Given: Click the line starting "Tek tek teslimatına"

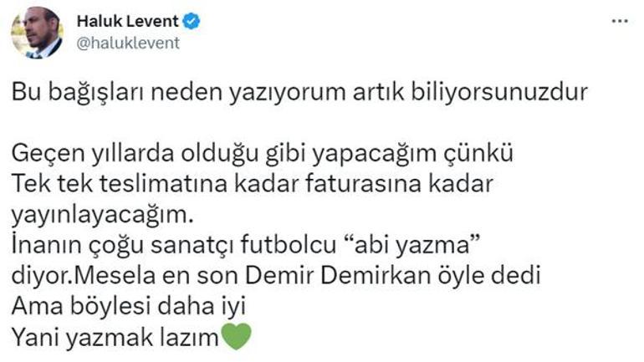Looking at the screenshot, I should pos(253,184).
